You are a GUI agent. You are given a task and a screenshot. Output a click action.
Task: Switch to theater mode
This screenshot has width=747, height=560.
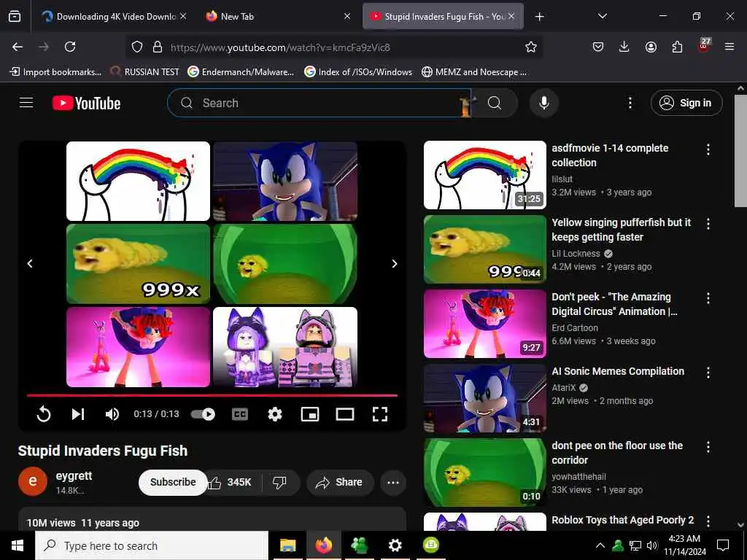(x=345, y=414)
